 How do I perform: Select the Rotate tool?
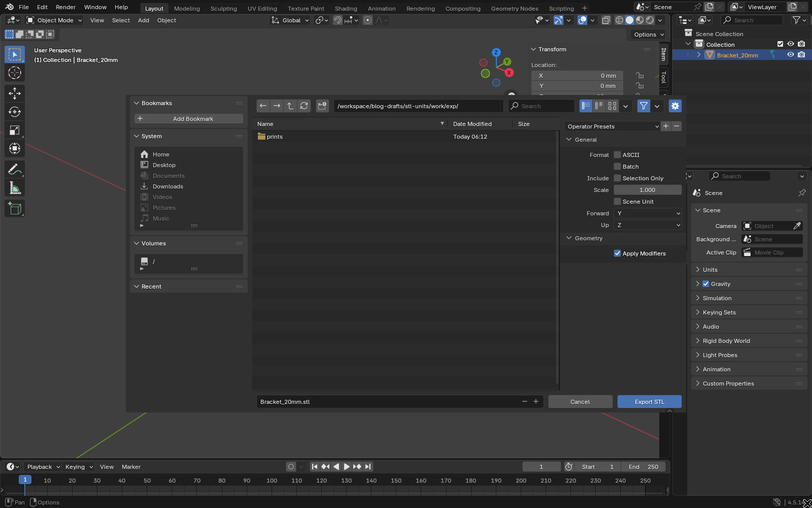15,112
